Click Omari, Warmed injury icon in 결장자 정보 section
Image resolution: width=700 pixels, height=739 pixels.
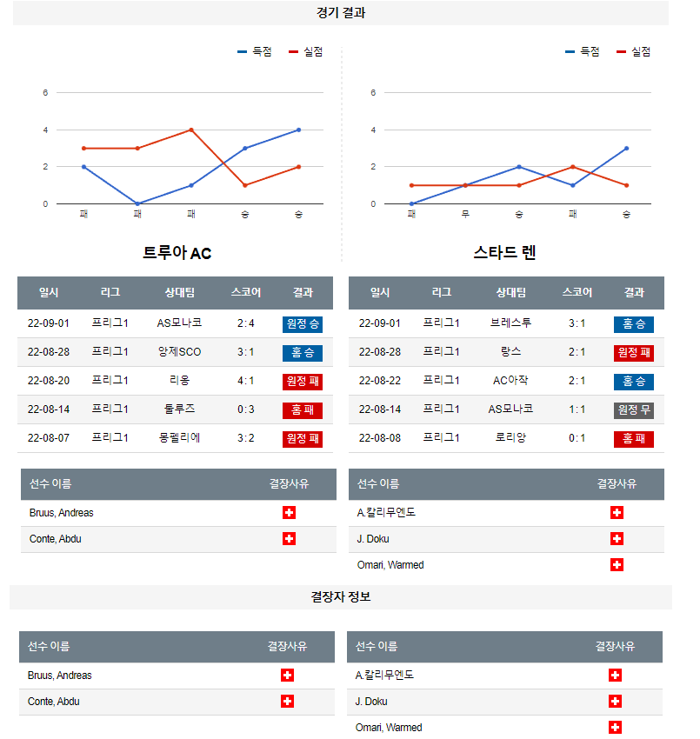click(615, 727)
